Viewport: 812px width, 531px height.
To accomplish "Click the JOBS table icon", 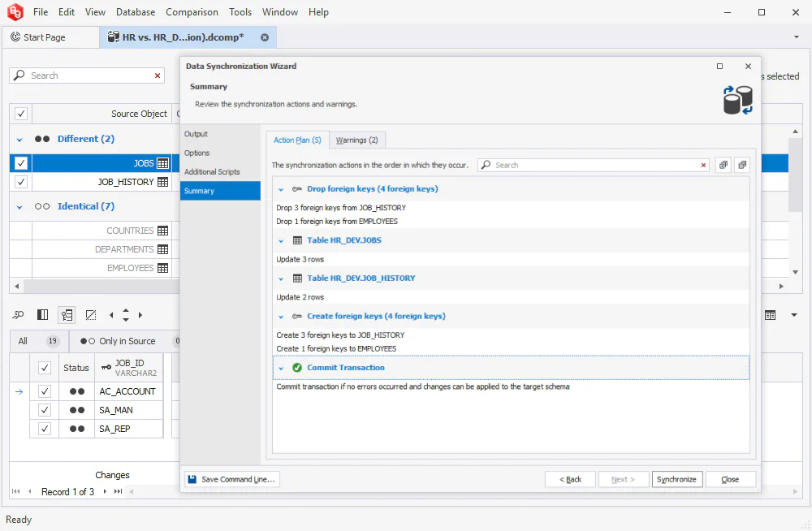I will (x=162, y=163).
